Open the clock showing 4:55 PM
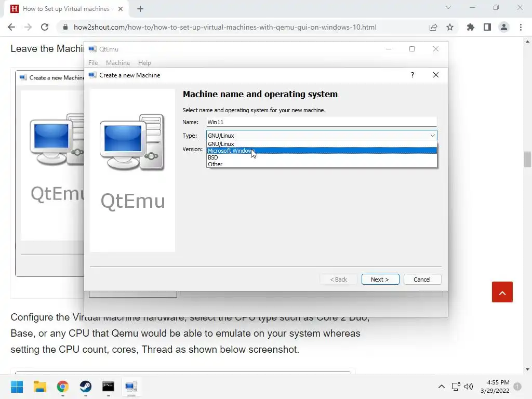 pyautogui.click(x=495, y=387)
